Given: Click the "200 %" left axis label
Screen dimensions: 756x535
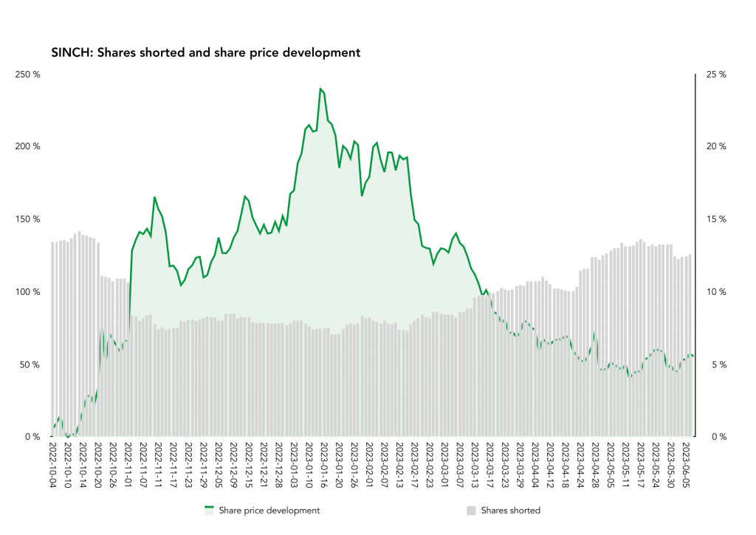Looking at the screenshot, I should pyautogui.click(x=28, y=146).
